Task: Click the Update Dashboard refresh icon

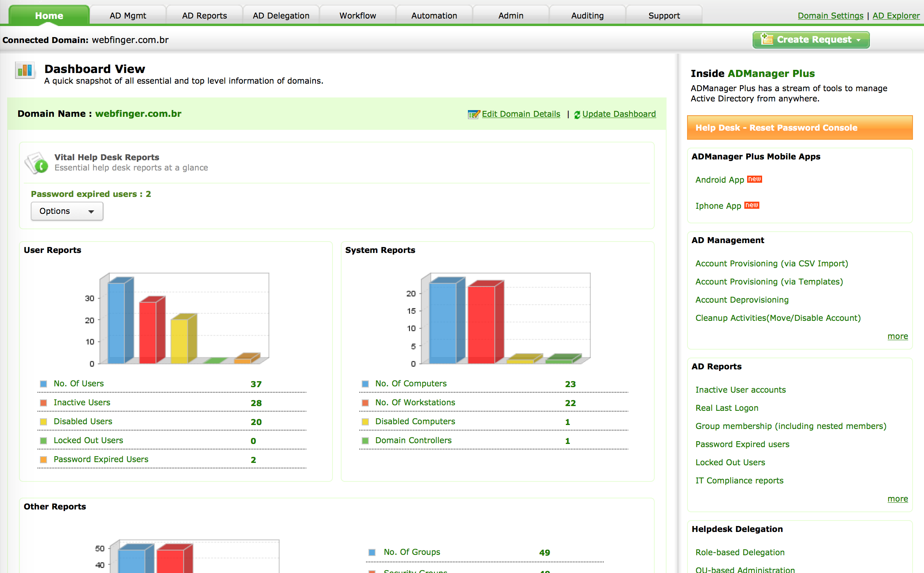Action: (x=577, y=114)
